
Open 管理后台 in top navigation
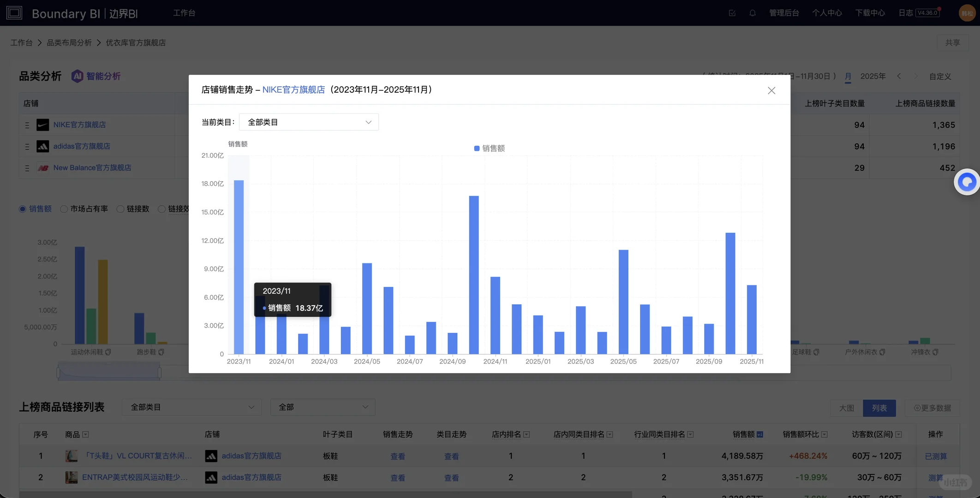783,13
